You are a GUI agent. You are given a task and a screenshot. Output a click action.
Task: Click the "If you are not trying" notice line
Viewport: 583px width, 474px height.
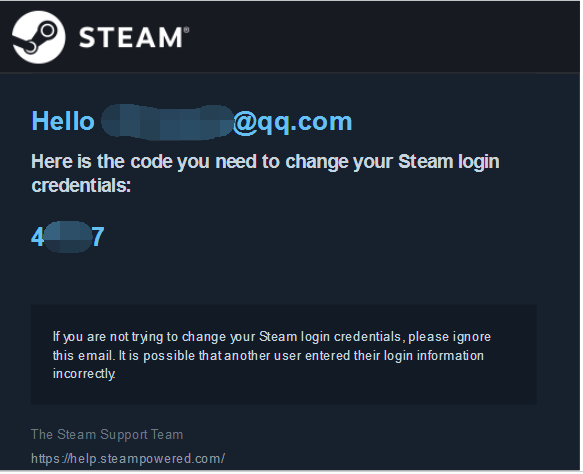pos(272,337)
